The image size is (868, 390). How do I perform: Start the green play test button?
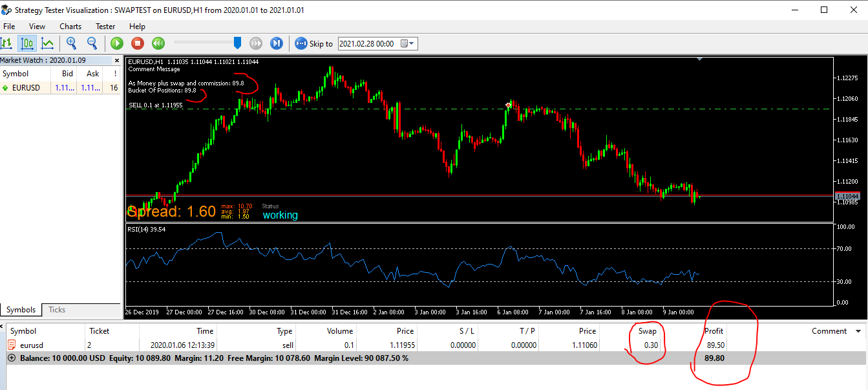point(117,43)
